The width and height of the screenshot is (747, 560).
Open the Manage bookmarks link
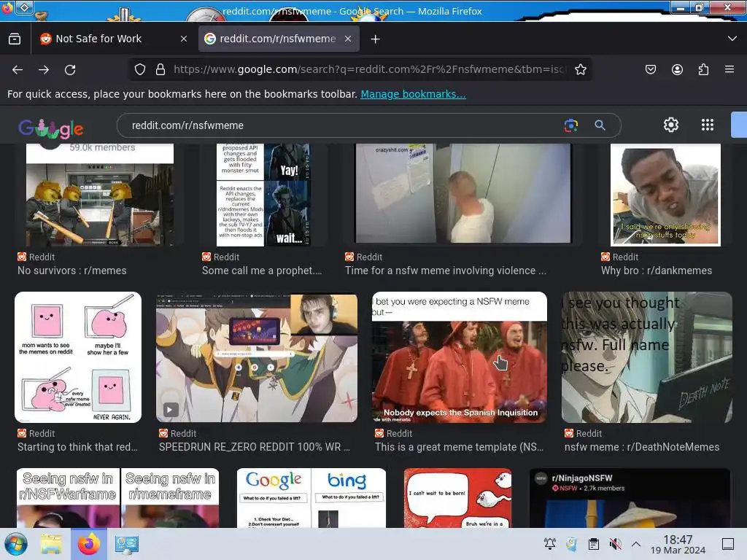point(413,94)
